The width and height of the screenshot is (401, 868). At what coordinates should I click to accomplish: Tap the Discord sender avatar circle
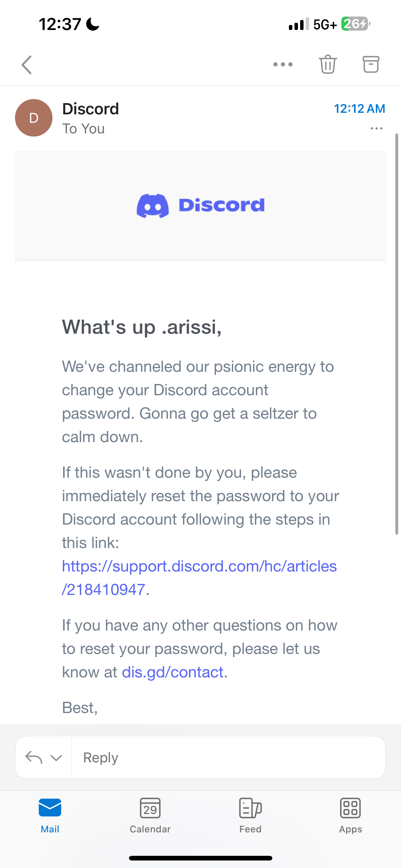click(34, 117)
